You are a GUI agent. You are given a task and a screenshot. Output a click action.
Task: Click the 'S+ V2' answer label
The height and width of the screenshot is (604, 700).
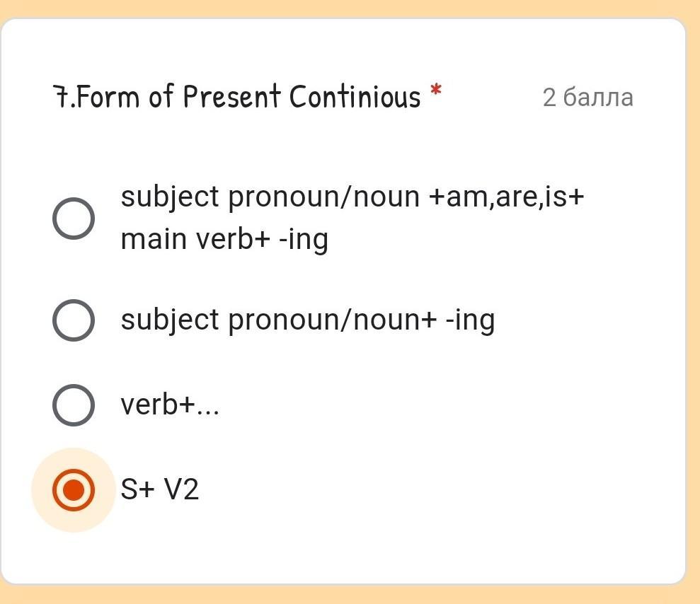[159, 489]
